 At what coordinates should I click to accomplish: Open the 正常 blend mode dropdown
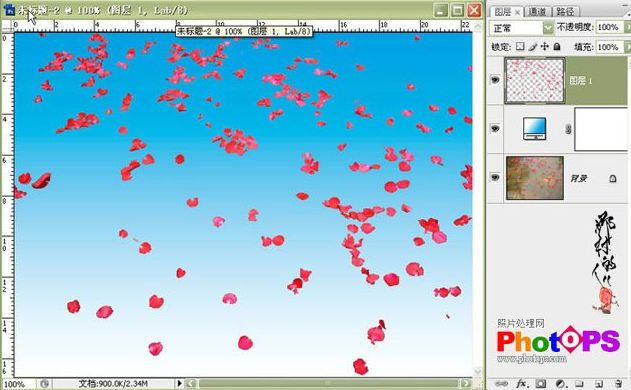[522, 28]
